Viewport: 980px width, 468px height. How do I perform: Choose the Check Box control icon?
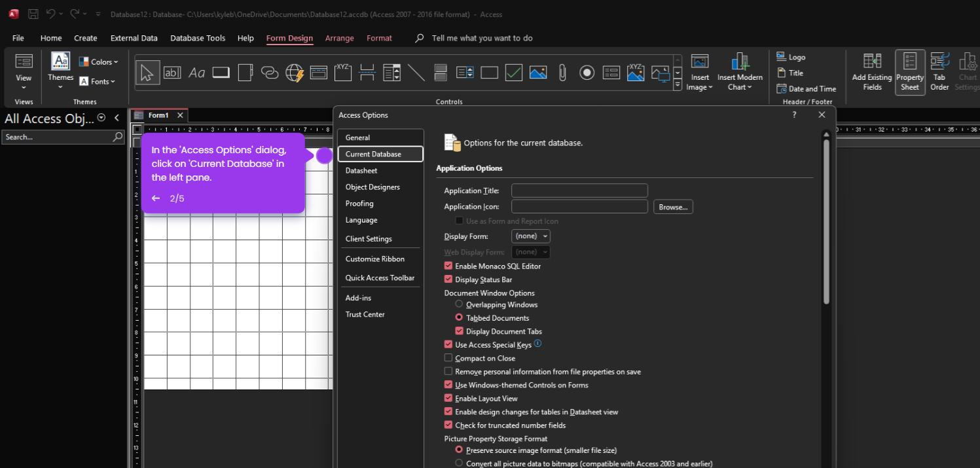pos(514,72)
